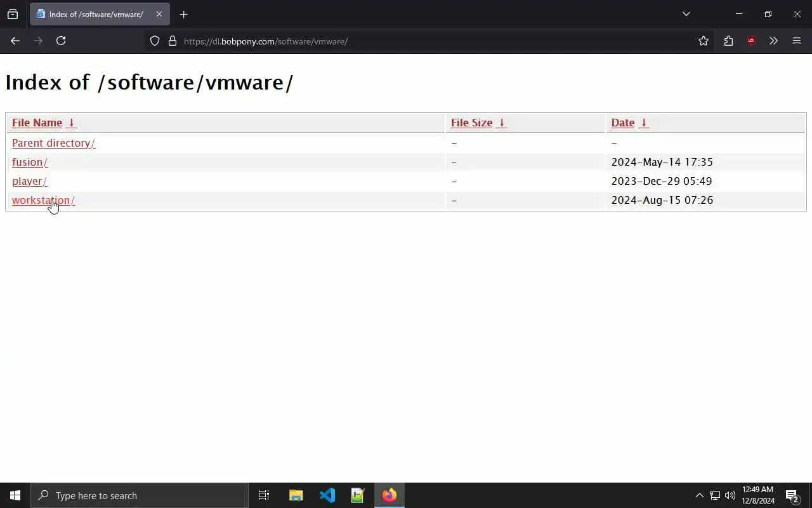Sort by Date column header
This screenshot has width=812, height=508.
click(622, 123)
